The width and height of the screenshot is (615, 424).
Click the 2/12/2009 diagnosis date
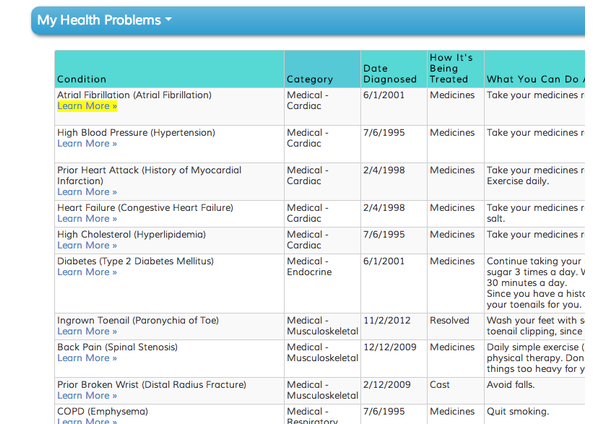[387, 384]
